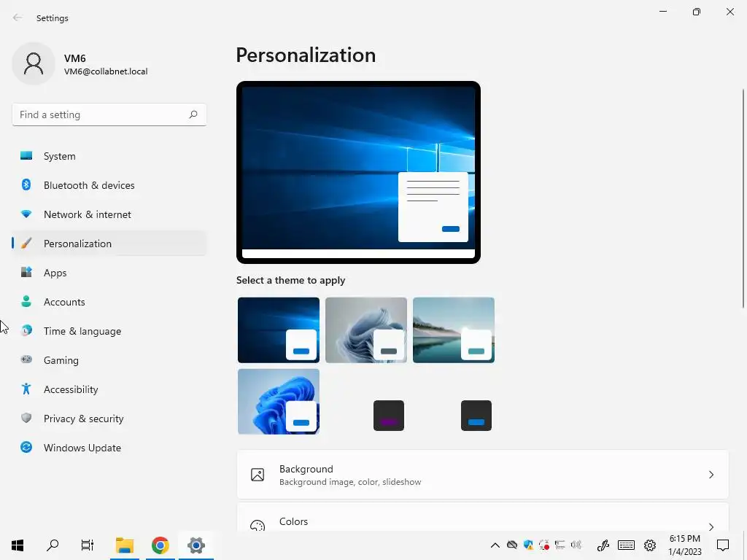Focus the Find a setting search box
The width and height of the screenshot is (747, 560).
(x=109, y=114)
